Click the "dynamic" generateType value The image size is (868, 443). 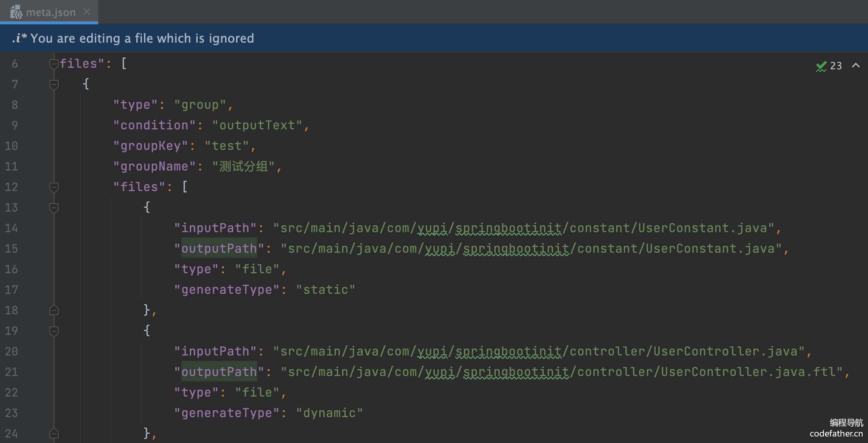[x=329, y=413]
